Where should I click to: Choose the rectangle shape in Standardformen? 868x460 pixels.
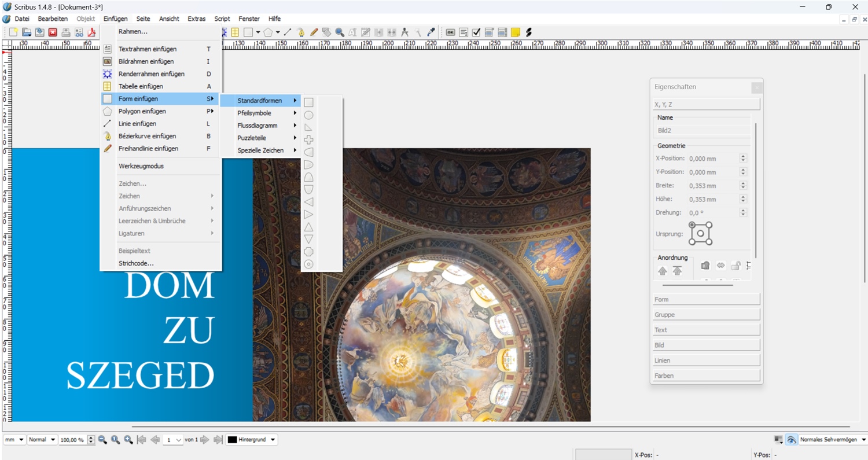308,102
